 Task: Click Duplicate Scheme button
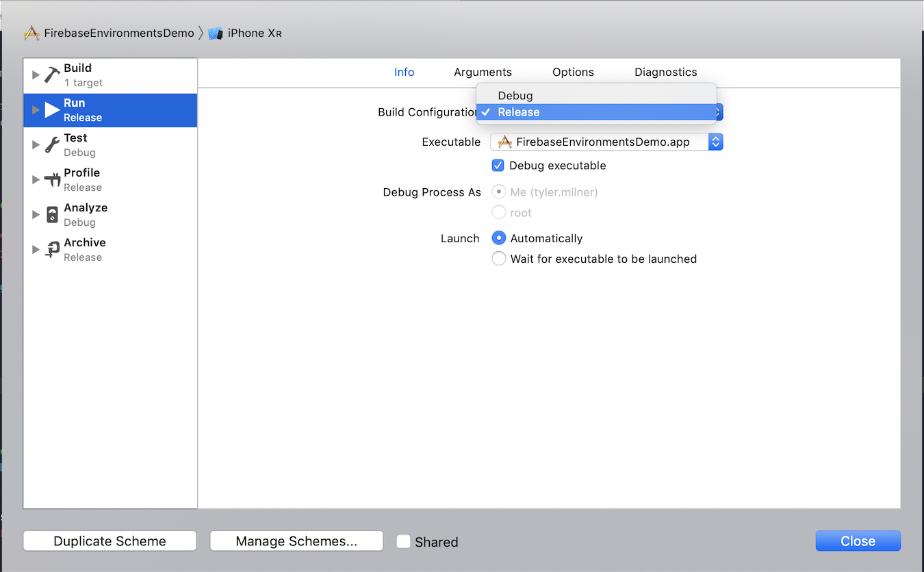tap(110, 541)
